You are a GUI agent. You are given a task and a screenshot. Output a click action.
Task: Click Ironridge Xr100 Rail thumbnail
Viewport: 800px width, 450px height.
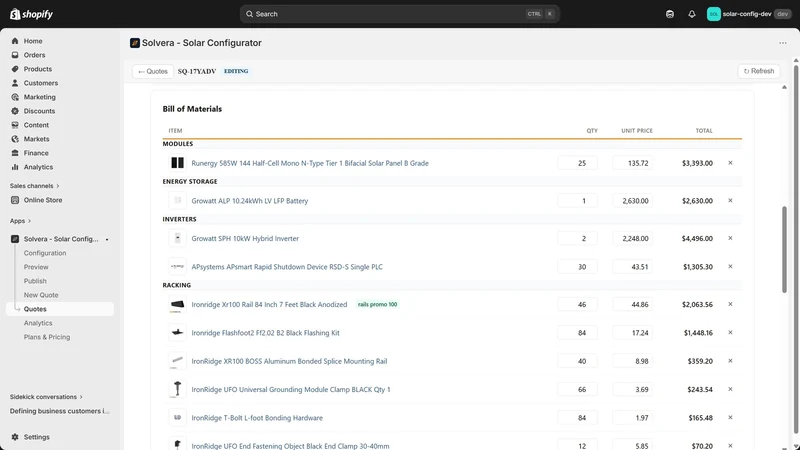178,305
